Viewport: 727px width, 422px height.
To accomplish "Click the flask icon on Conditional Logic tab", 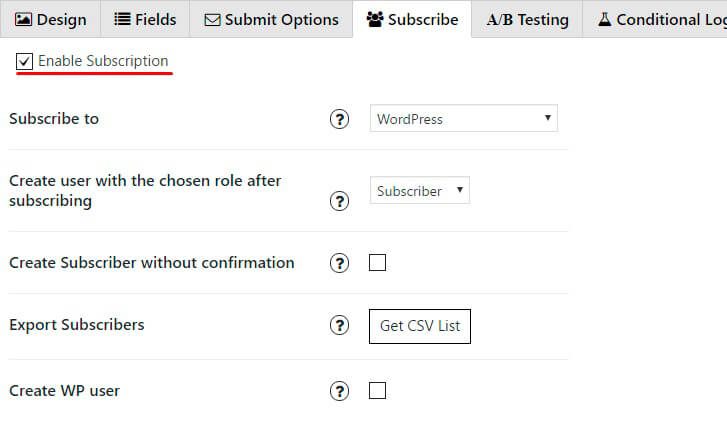I will point(605,19).
